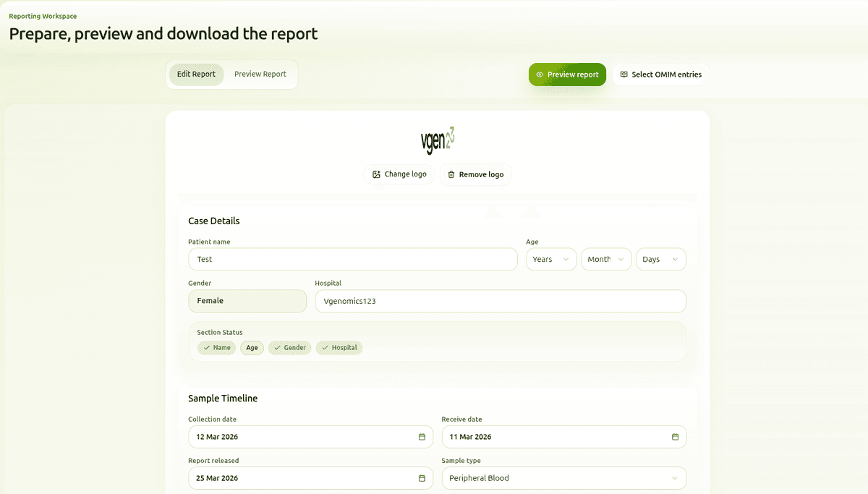Open the Reporting Workspace breadcrumb link

[42, 15]
